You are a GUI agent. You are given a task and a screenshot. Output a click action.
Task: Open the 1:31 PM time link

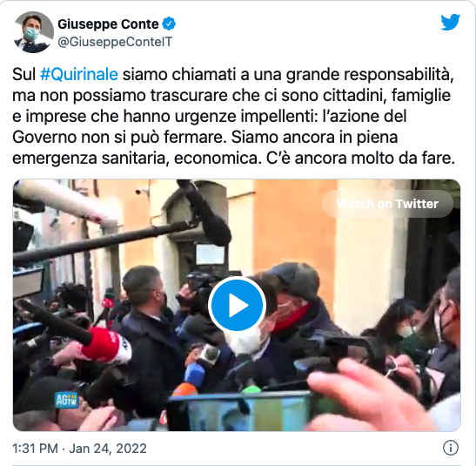[x=35, y=449]
